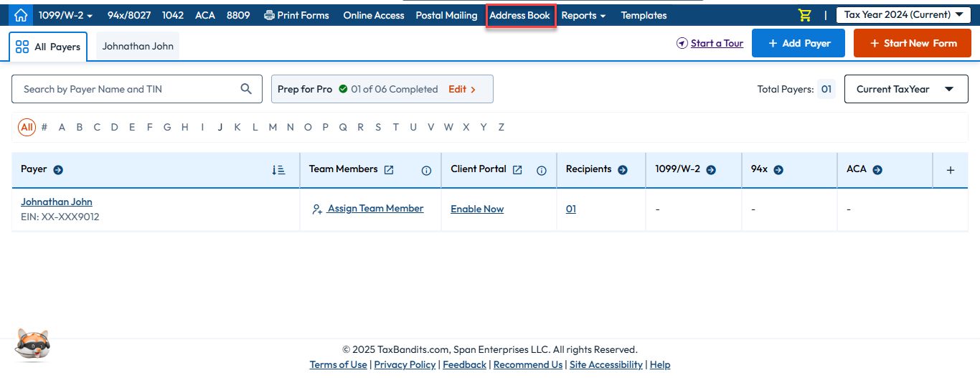Viewport: 980px width, 378px height.
Task: Select the All Payers tab
Action: point(48,47)
